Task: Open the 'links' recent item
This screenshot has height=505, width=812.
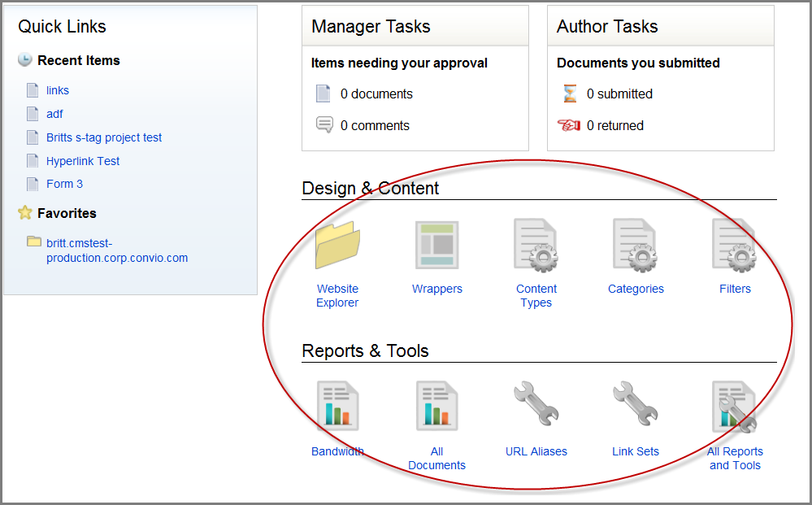Action: tap(58, 90)
